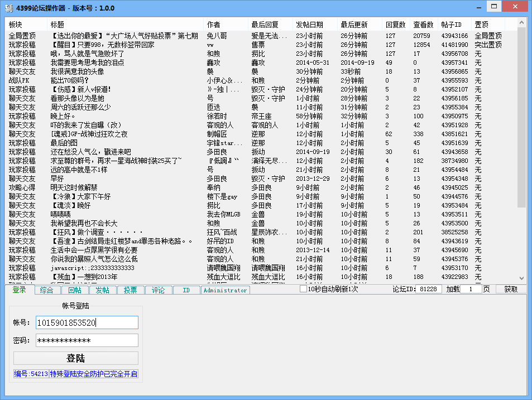Sort by 标题 column header

(x=125, y=25)
